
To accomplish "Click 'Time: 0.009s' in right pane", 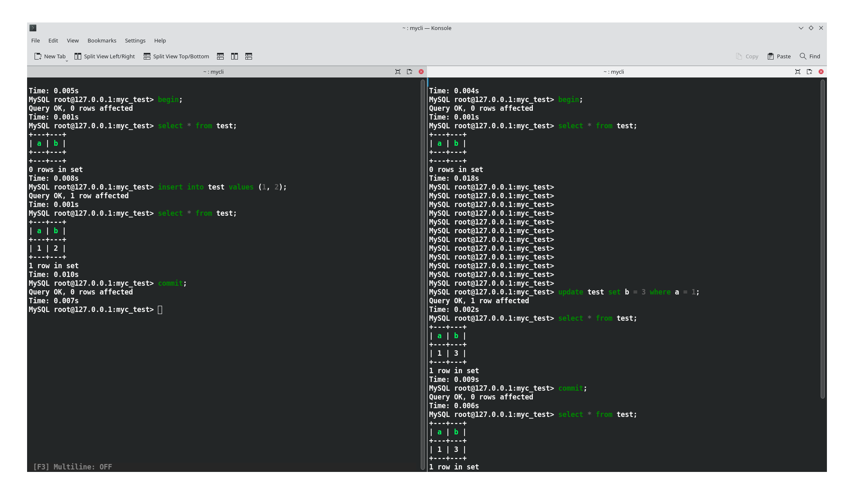I will point(454,379).
